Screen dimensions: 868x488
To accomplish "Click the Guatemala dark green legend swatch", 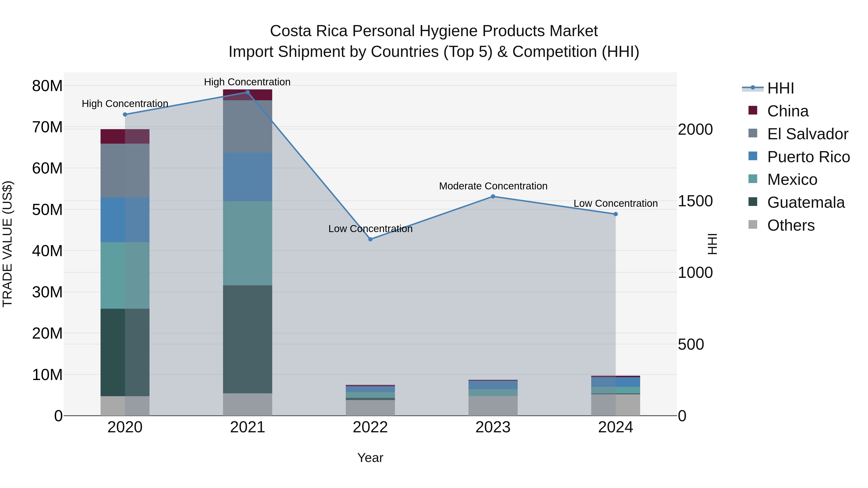I will (x=753, y=202).
